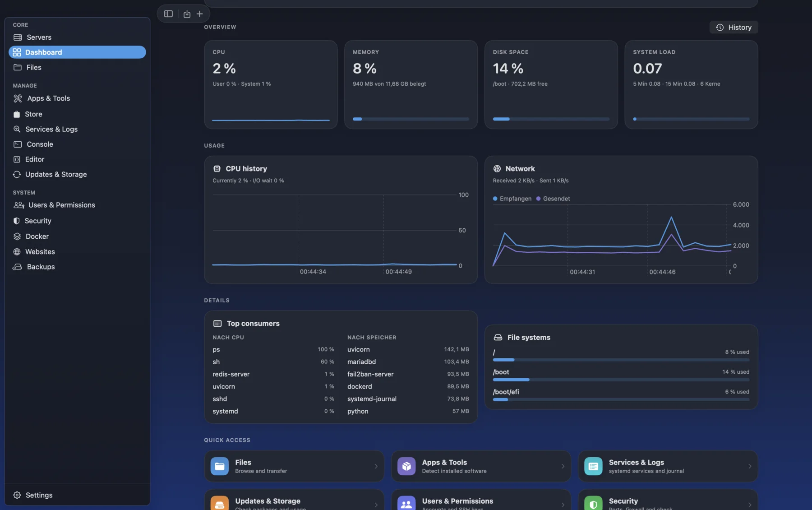Image resolution: width=812 pixels, height=510 pixels.
Task: Open Services & Logs in sidebar
Action: 77,129
